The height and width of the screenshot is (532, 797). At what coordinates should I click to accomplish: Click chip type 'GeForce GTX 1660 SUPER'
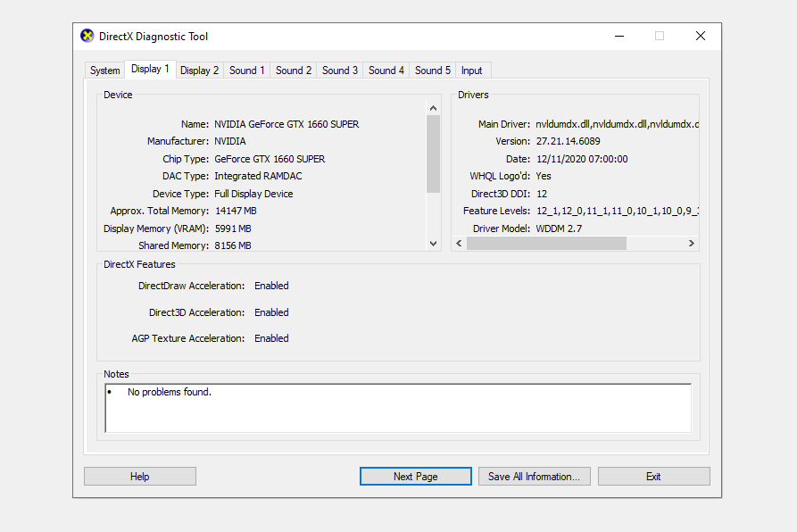point(270,159)
